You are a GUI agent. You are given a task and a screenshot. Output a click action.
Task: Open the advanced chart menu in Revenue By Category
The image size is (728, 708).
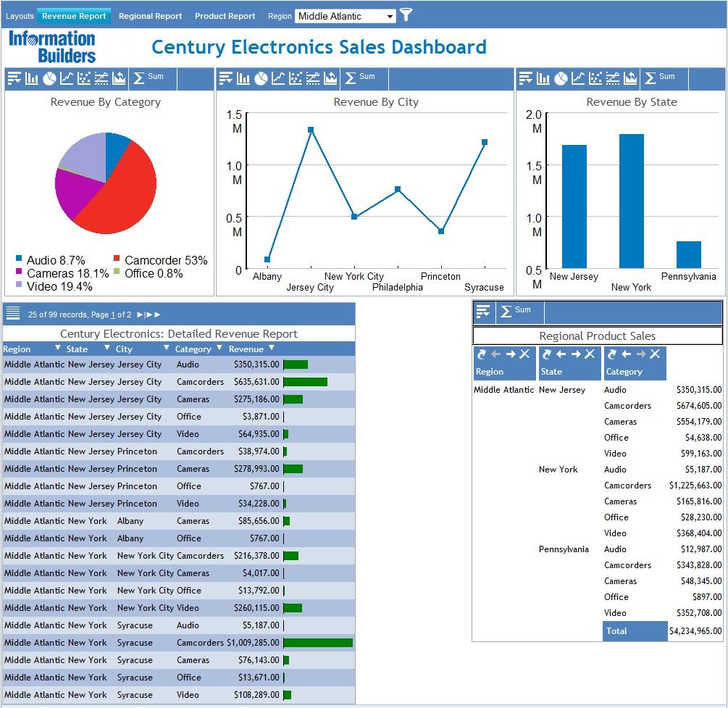coord(14,78)
